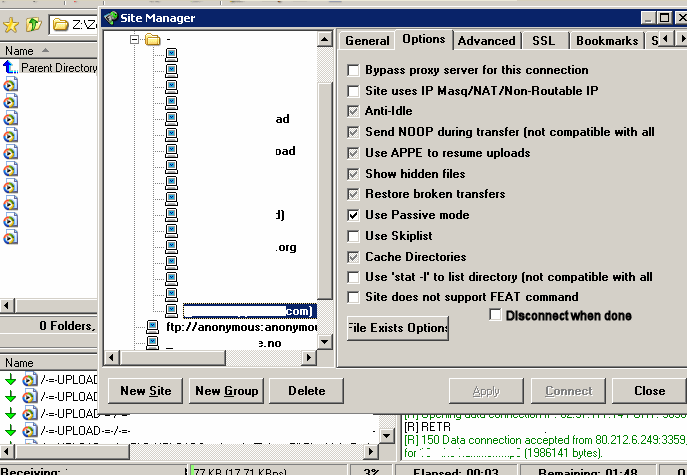Click the green up-folder arrow icon
Viewport: 687px width, 475px height.
[33, 22]
